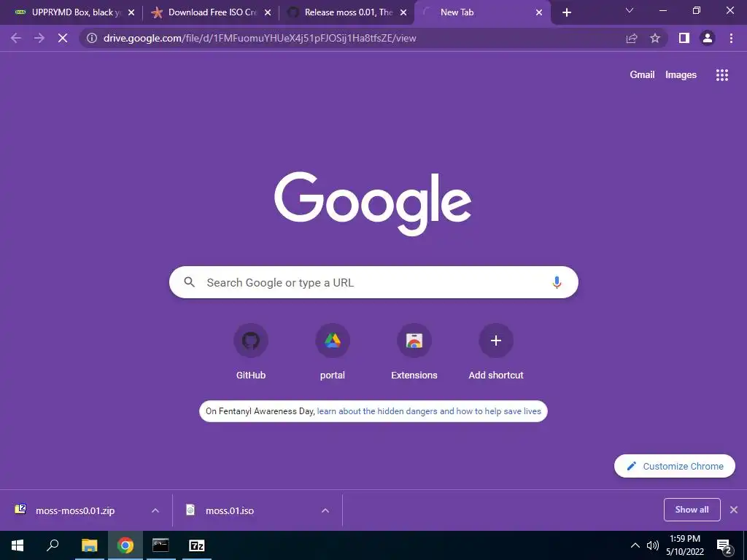Open volume control in system tray
The height and width of the screenshot is (560, 747).
653,545
